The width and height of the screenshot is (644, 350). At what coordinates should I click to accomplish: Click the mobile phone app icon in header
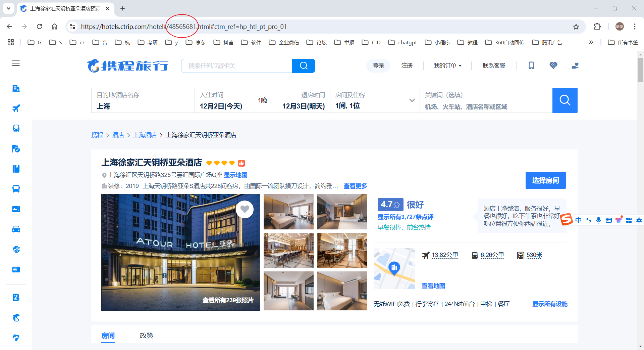pyautogui.click(x=531, y=65)
